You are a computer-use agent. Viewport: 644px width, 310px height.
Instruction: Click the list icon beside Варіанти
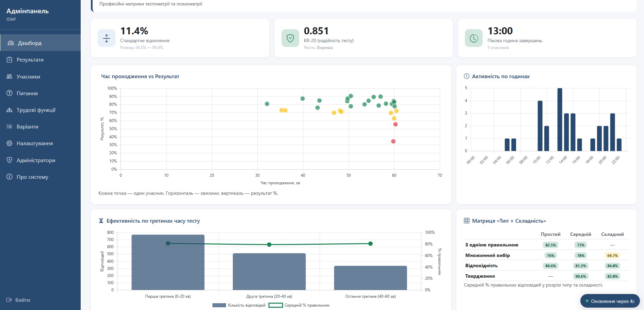click(x=10, y=126)
